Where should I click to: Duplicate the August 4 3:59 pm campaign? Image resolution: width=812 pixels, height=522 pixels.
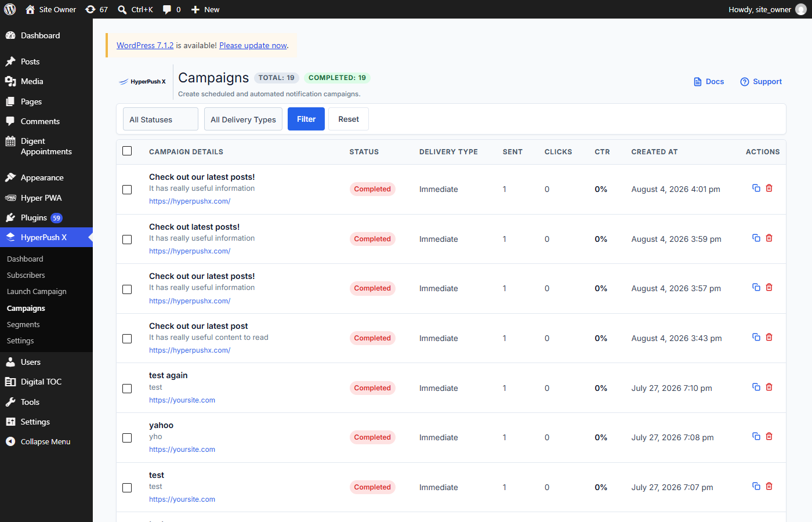point(756,238)
